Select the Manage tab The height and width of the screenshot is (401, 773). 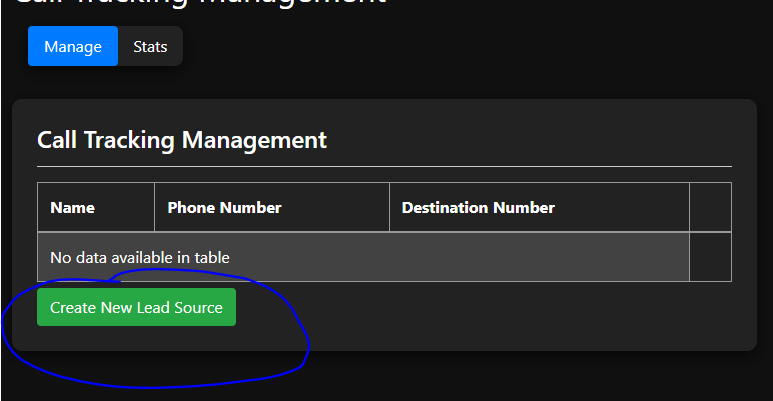[73, 47]
